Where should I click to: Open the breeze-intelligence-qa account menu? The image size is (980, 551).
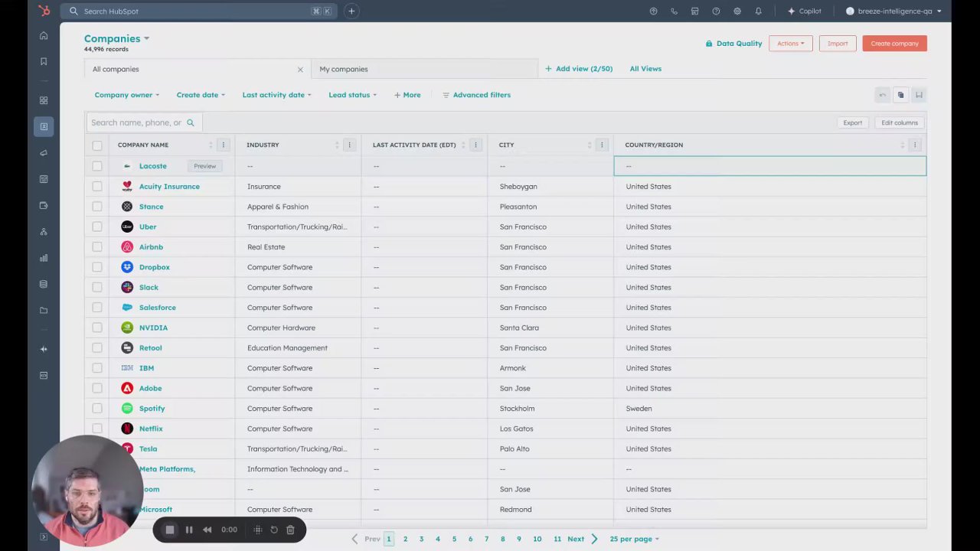[893, 11]
